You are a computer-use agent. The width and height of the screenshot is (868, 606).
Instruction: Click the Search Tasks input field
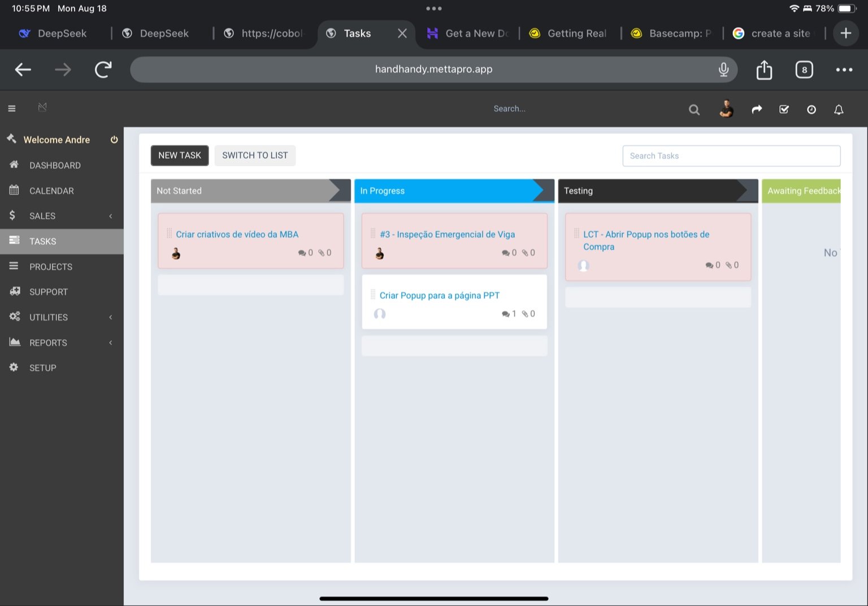[731, 155]
